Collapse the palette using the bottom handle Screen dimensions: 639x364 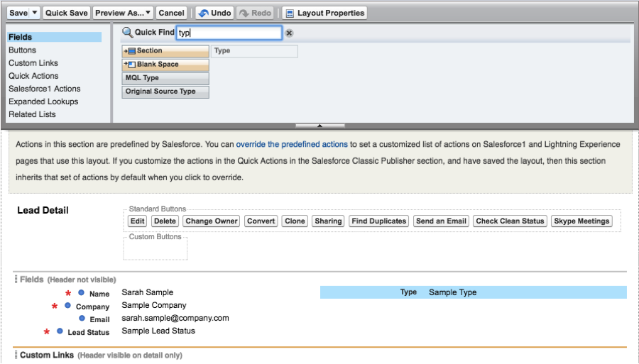pyautogui.click(x=319, y=126)
